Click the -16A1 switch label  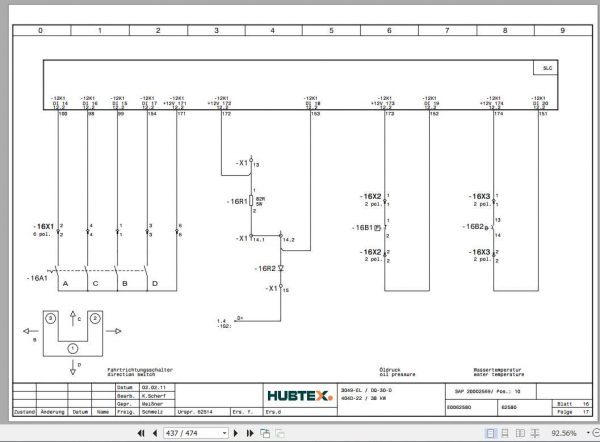37,278
